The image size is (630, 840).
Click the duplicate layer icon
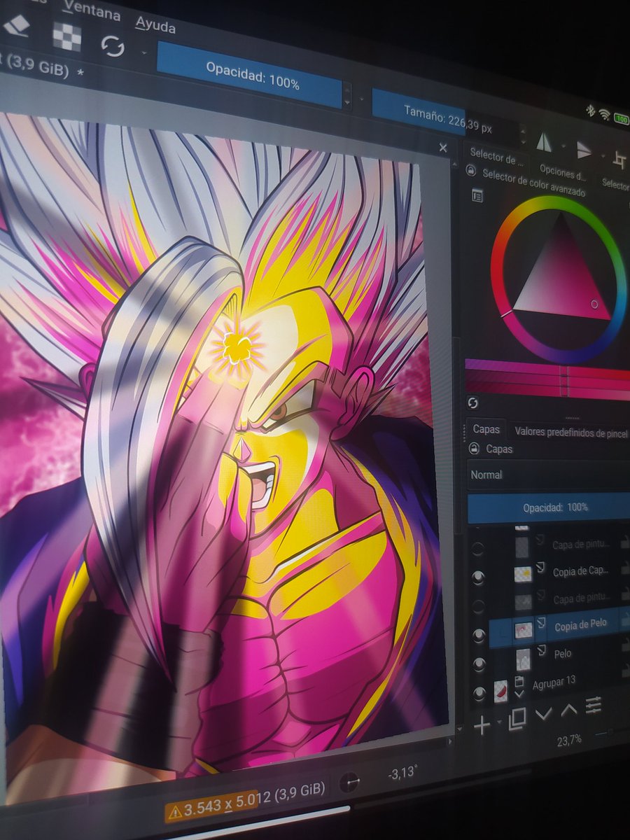517,719
